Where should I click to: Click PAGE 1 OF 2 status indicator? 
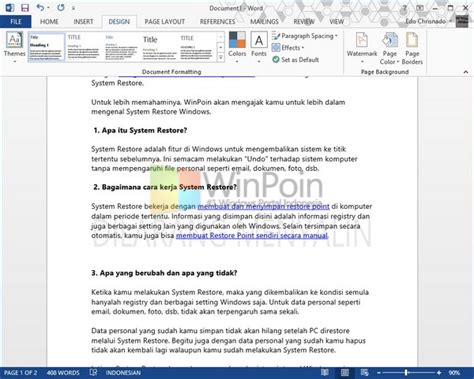(21, 373)
